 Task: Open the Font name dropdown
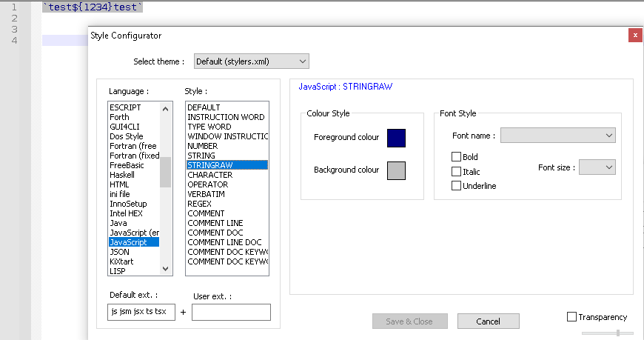557,136
